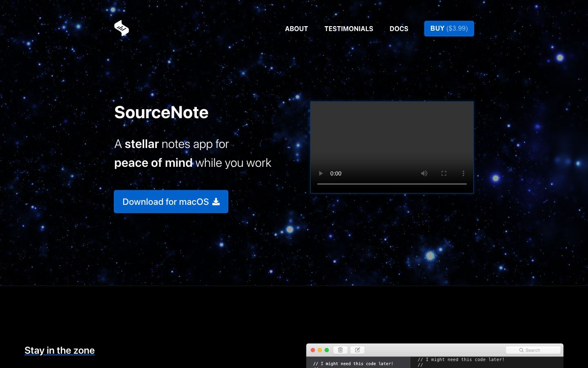Play the demo video
The height and width of the screenshot is (368, 588).
pyautogui.click(x=321, y=173)
